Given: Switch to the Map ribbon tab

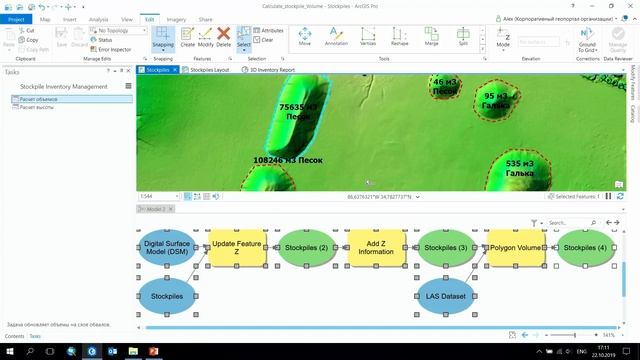Looking at the screenshot, I should pos(45,19).
